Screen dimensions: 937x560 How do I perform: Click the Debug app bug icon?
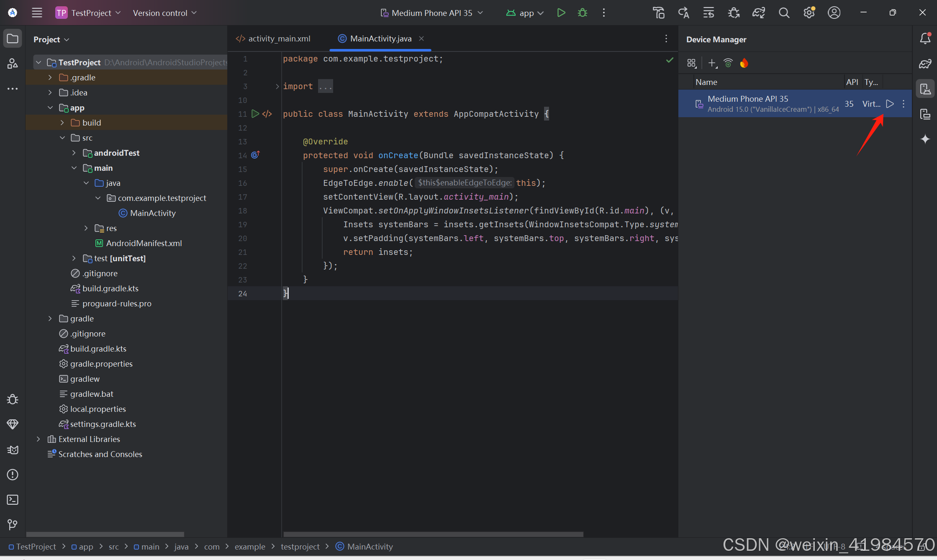point(582,13)
